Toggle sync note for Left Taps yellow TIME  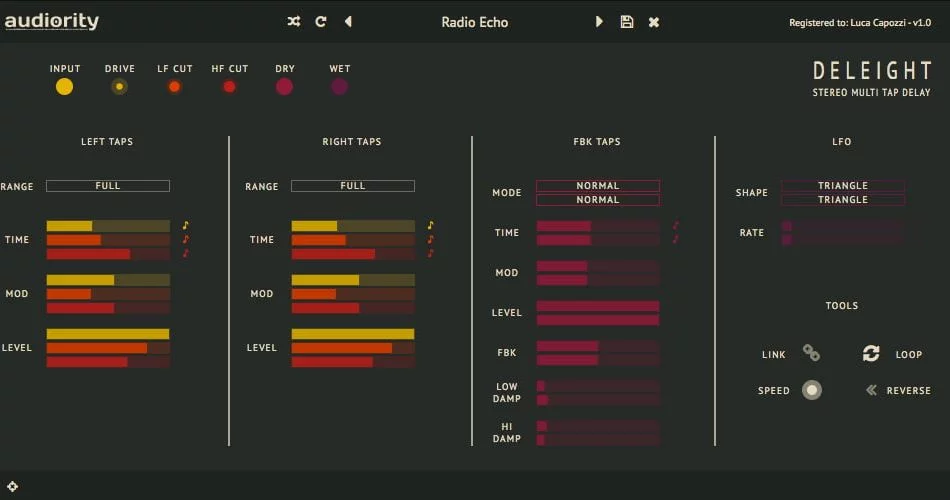[185, 225]
